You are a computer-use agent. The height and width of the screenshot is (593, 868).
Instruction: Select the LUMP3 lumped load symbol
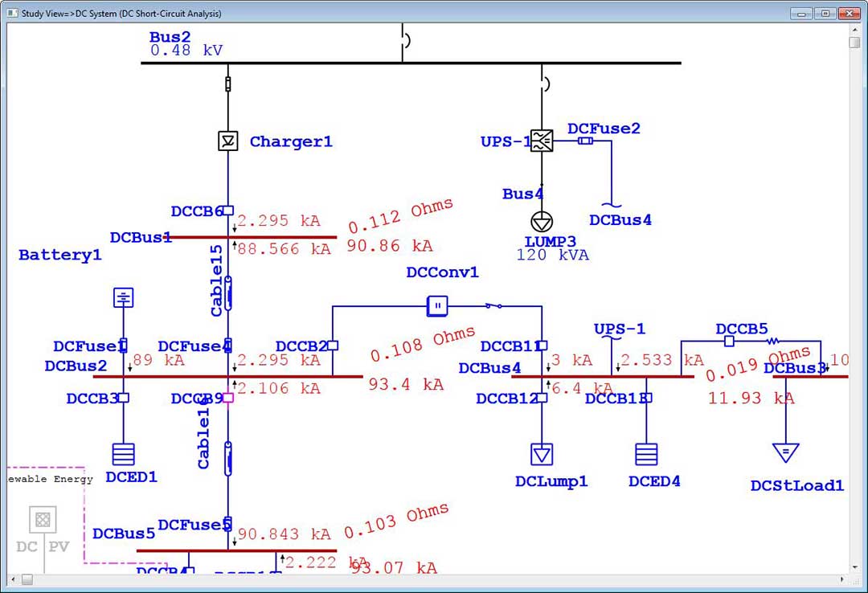tap(542, 223)
